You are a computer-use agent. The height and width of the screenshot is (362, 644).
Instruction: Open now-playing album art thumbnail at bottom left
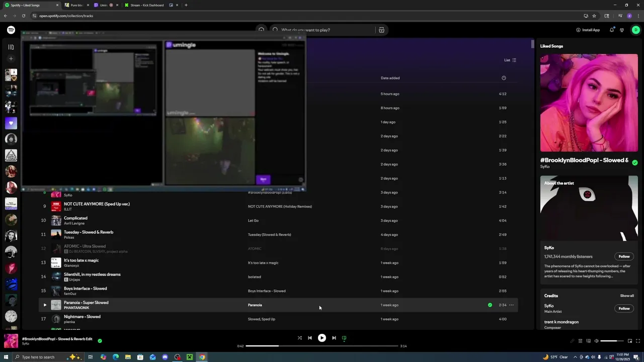(11, 341)
